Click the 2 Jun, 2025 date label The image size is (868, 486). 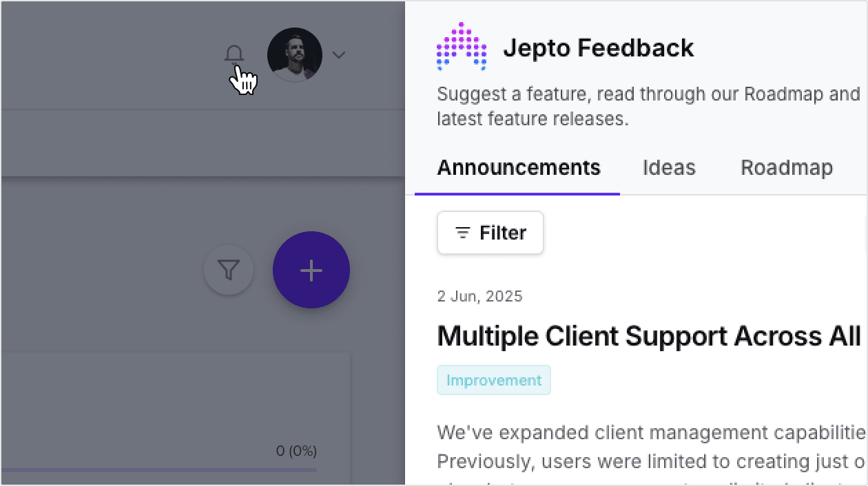coord(480,296)
